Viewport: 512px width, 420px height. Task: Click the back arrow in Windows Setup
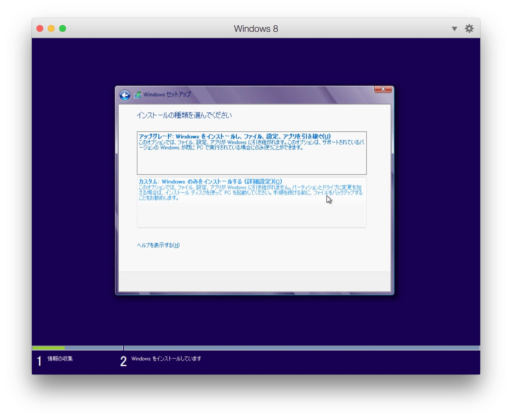pyautogui.click(x=125, y=95)
